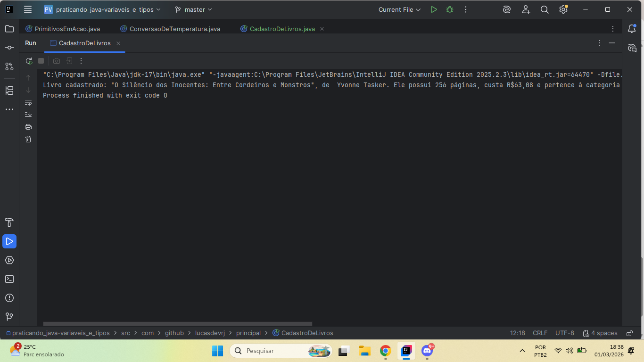Click the Pesquisar taskbar search box
644x362 pixels.
click(281, 351)
